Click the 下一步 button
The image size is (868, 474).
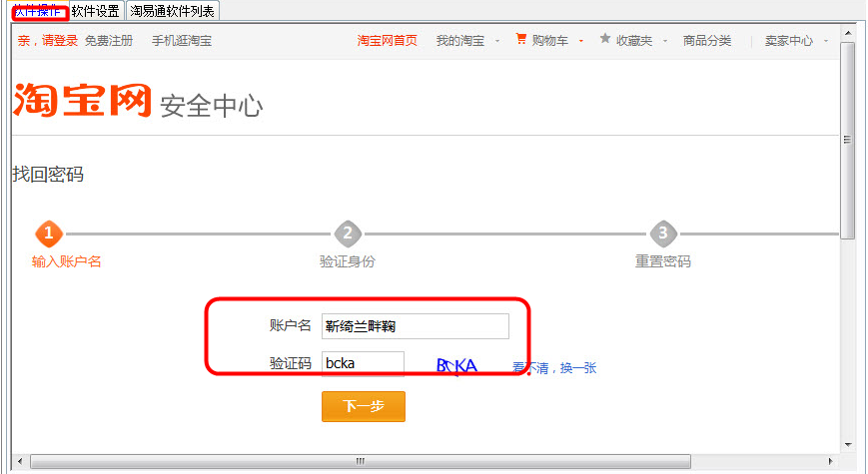364,406
